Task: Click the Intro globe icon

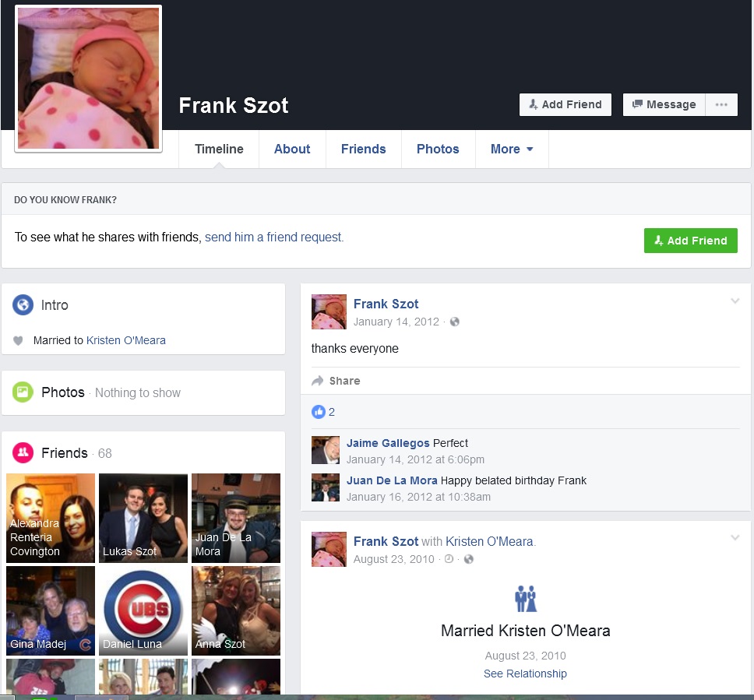Action: click(23, 304)
